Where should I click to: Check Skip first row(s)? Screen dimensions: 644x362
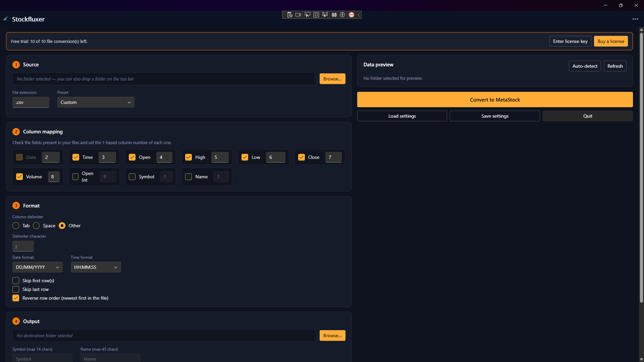[16, 281]
